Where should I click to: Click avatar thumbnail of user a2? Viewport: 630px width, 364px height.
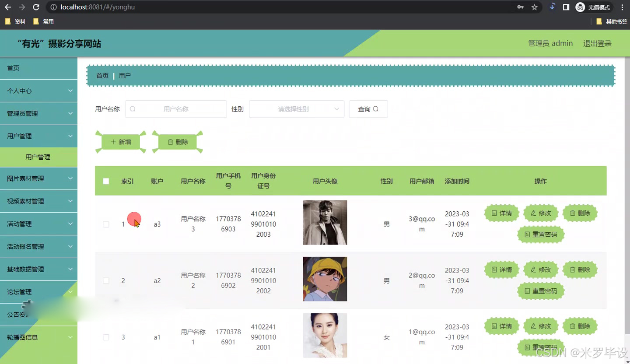point(325,279)
